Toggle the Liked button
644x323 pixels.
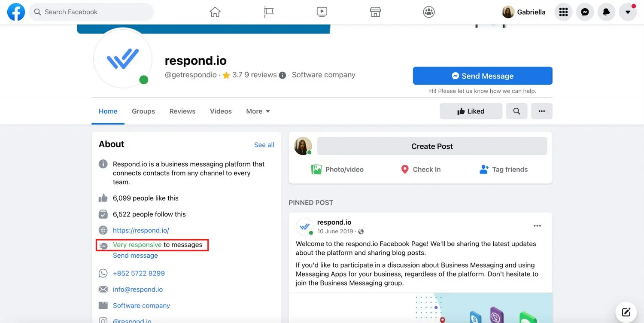coord(471,111)
